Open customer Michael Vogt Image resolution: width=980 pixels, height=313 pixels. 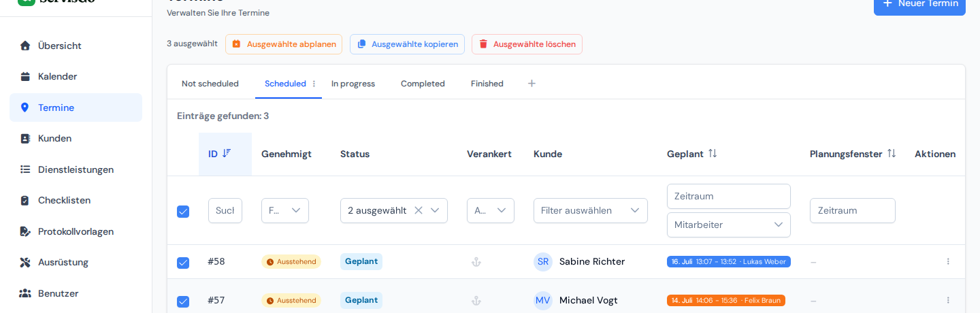[x=589, y=300]
